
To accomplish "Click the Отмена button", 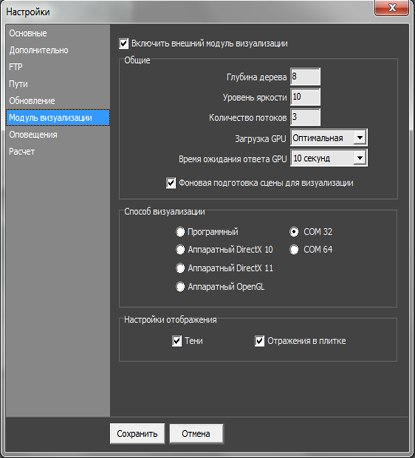I will pyautogui.click(x=196, y=434).
